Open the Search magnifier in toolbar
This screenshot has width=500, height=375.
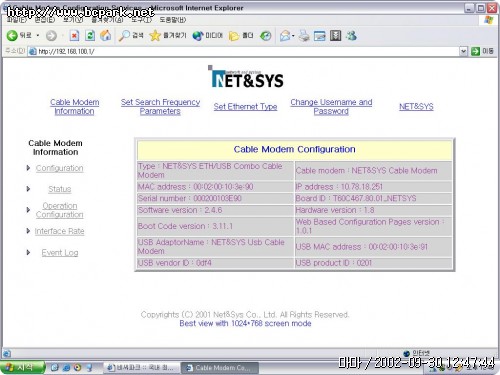point(131,35)
